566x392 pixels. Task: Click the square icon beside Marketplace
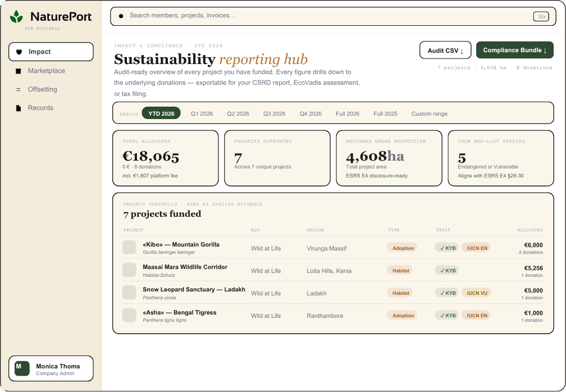point(19,71)
